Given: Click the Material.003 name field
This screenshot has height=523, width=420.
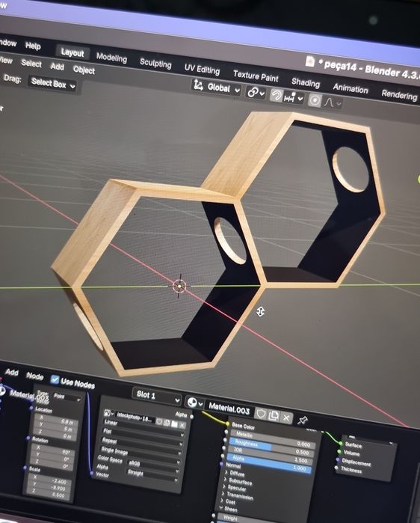Looking at the screenshot, I should (229, 408).
